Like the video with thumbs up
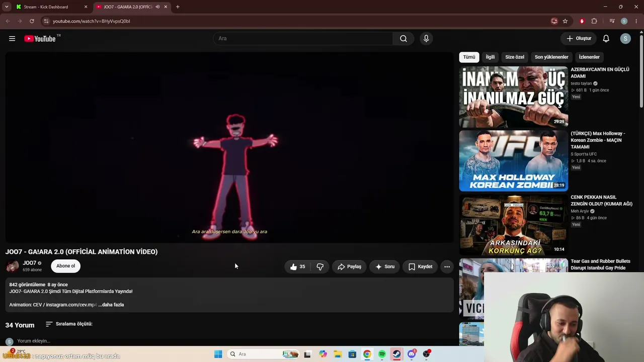Image resolution: width=644 pixels, height=362 pixels. [x=297, y=266]
